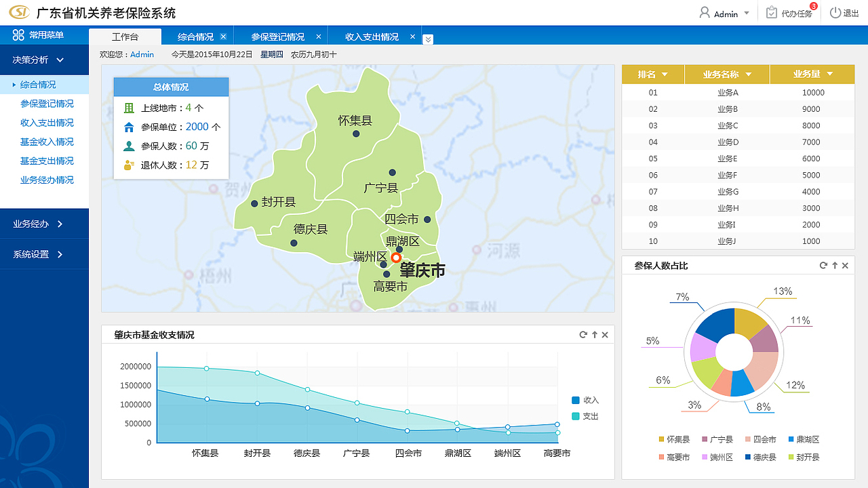Viewport: 868px width, 488px height.
Task: Close the 参保人数占比 panel
Action: coord(845,266)
